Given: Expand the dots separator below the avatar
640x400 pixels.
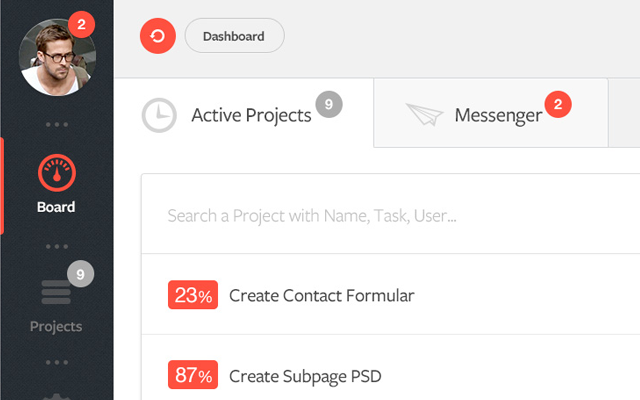Looking at the screenshot, I should (56, 124).
